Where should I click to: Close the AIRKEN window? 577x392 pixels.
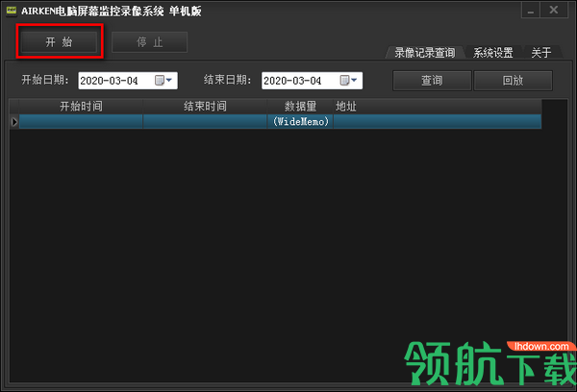tap(554, 11)
